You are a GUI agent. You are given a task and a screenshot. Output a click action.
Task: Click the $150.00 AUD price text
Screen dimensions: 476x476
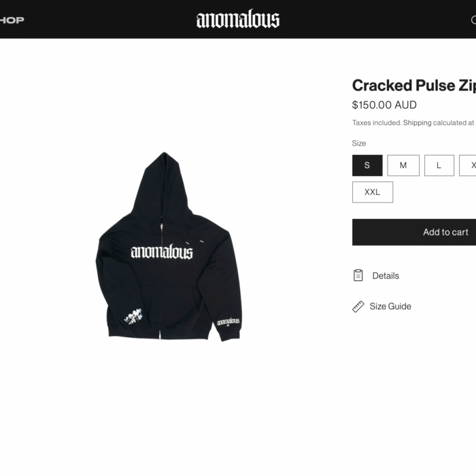(x=384, y=105)
